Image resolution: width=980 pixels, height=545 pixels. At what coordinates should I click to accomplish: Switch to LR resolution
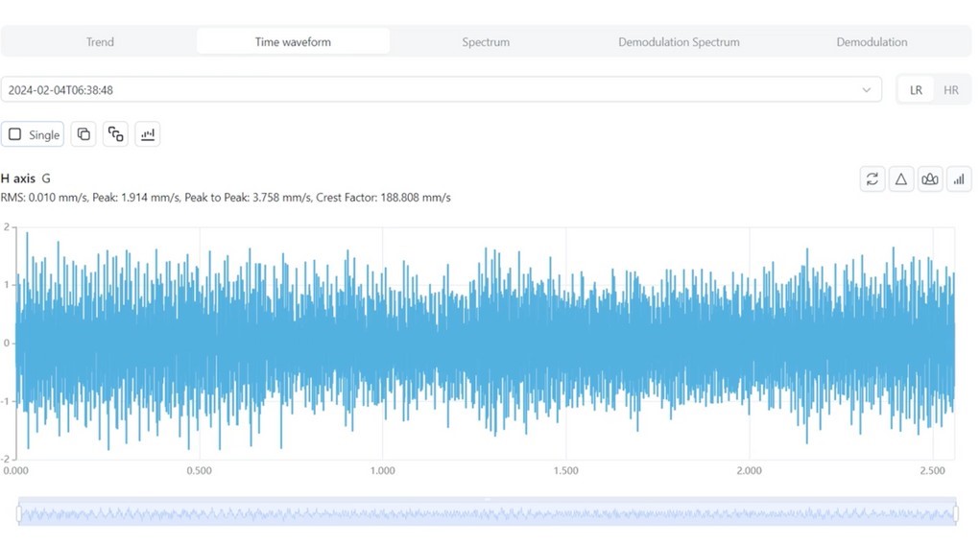click(916, 90)
